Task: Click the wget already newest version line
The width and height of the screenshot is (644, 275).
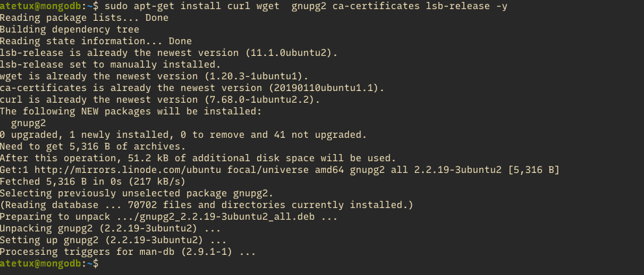Action: tap(149, 76)
